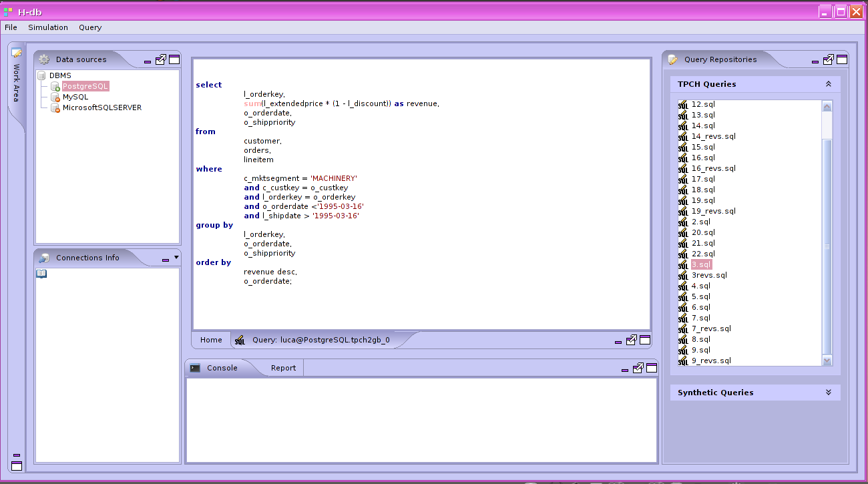
Task: Select the MySQL data source
Action: click(75, 97)
